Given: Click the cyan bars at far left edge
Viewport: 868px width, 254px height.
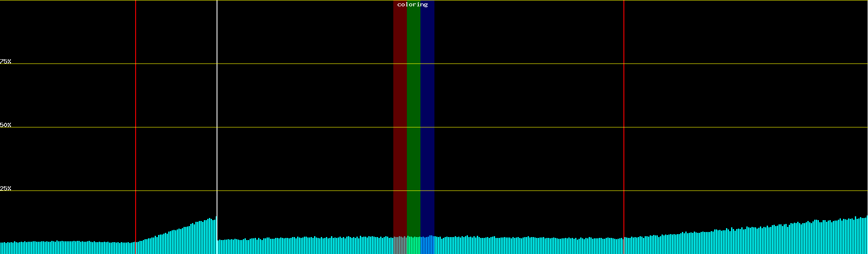Looking at the screenshot, I should click(x=3, y=248).
